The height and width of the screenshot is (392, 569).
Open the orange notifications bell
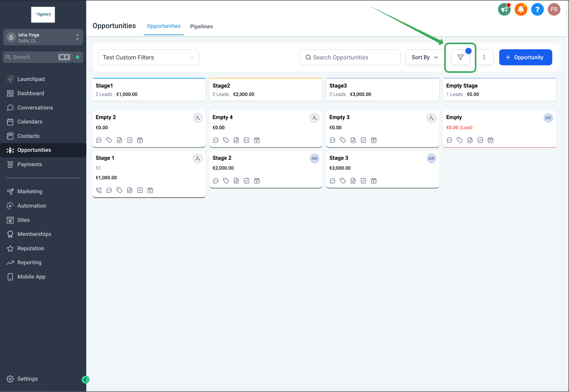click(x=521, y=9)
